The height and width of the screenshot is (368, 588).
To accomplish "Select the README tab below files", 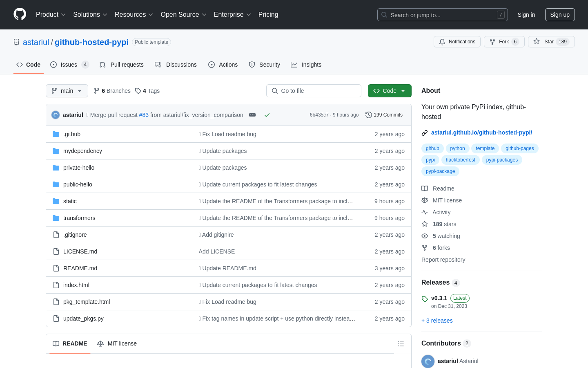I will 70,343.
